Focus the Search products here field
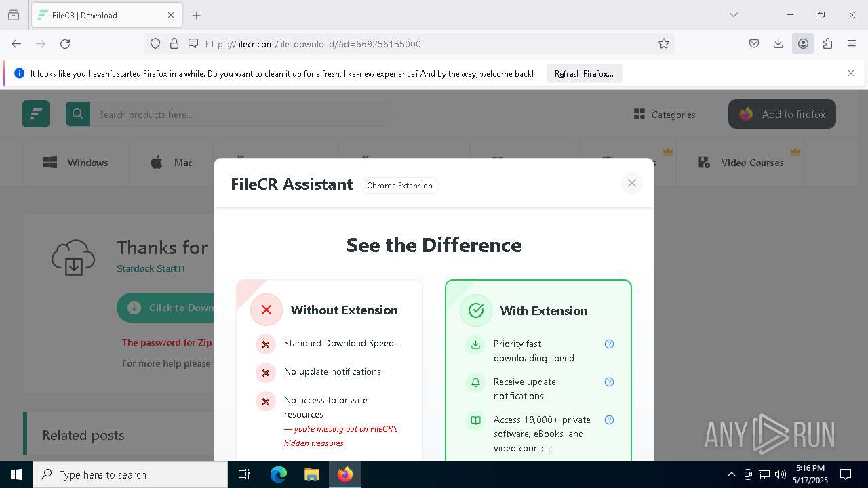 pos(241,115)
